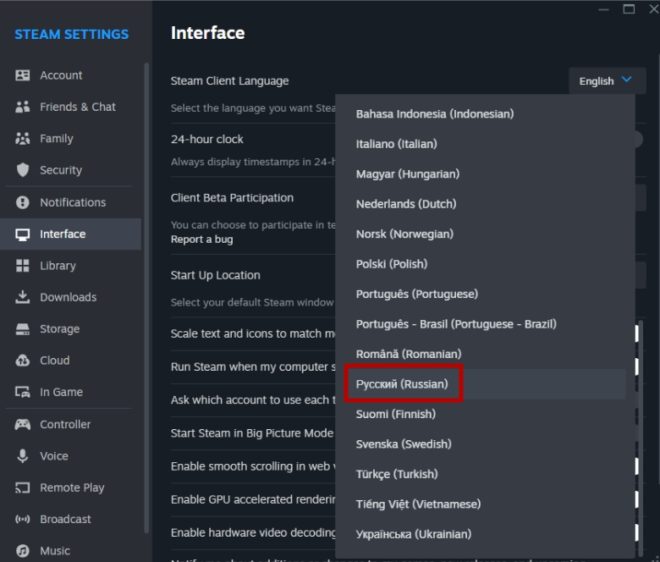Image resolution: width=660 pixels, height=562 pixels.
Task: Open the Music settings section
Action: [x=71, y=551]
